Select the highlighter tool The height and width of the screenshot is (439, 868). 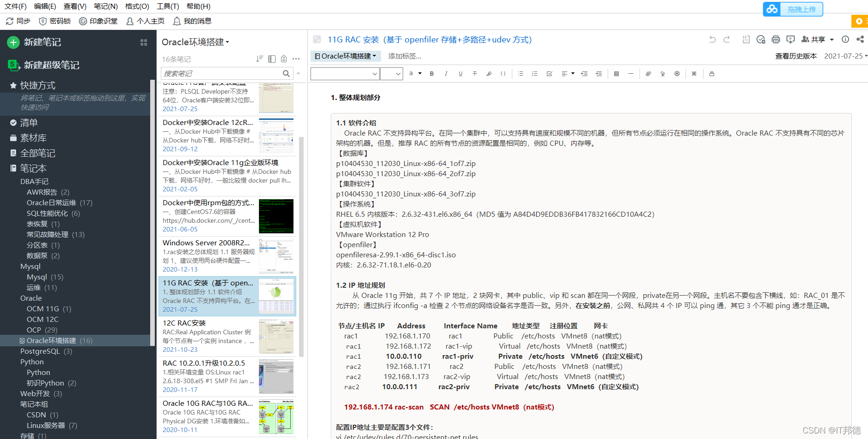click(489, 74)
